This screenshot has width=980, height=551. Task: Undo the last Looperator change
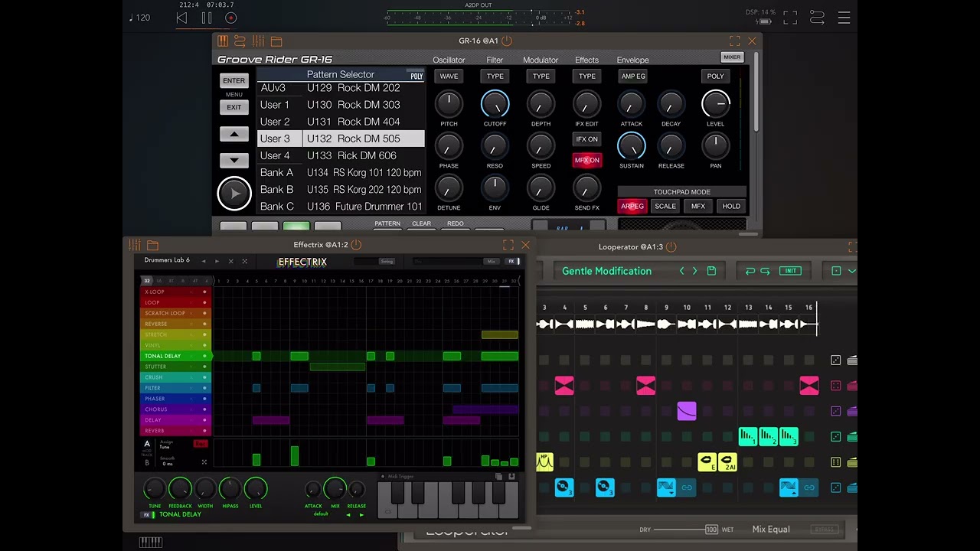pos(750,271)
